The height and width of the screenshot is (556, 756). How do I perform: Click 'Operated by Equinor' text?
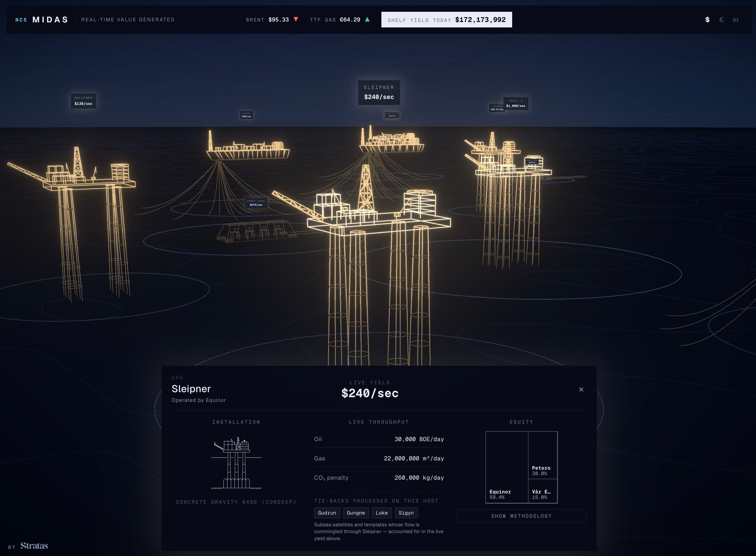(x=199, y=400)
